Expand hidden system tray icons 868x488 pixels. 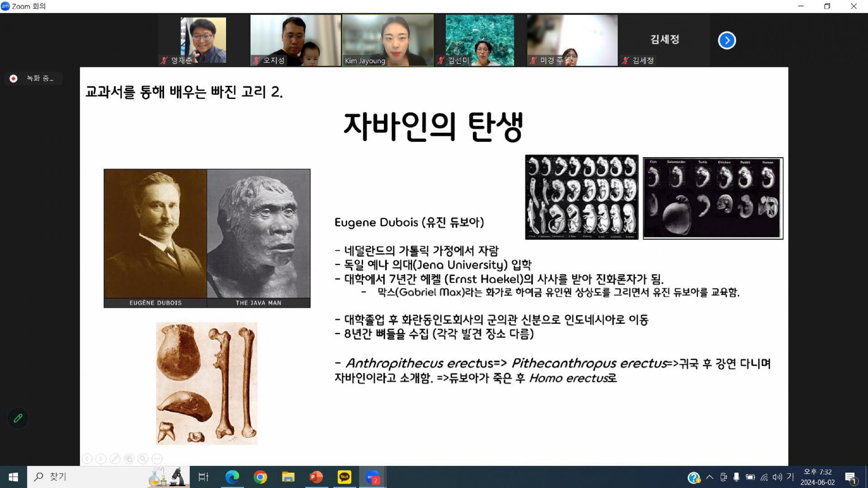pos(709,477)
